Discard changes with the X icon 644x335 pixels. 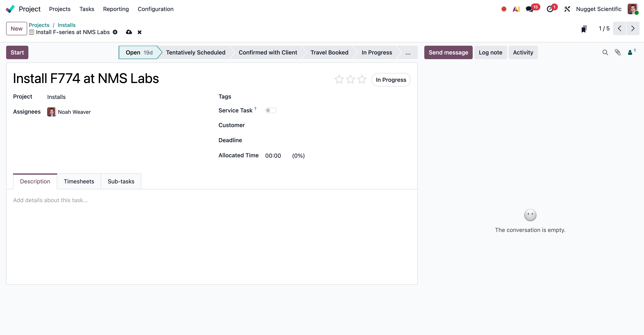(x=139, y=32)
